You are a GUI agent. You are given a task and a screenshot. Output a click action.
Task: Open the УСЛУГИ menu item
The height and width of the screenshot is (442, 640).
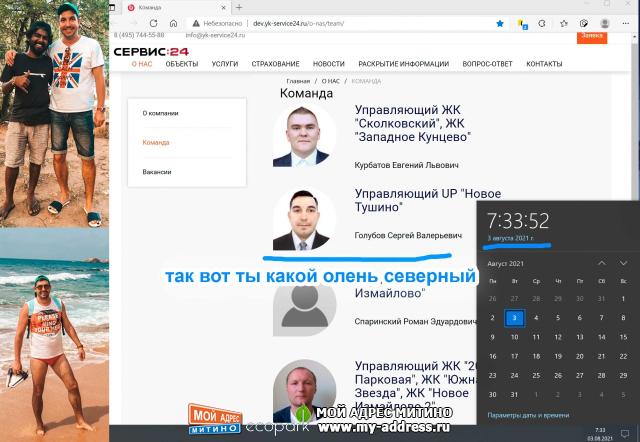pyautogui.click(x=224, y=64)
